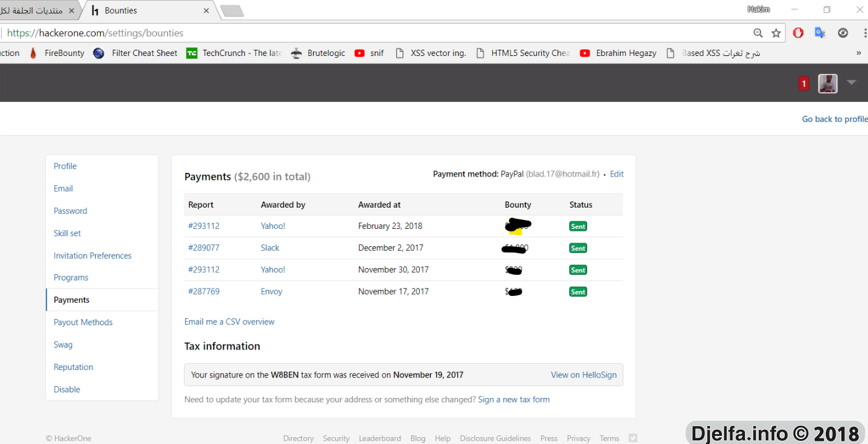868x444 pixels.
Task: Click the Sent status badge for Envoy
Action: click(578, 292)
